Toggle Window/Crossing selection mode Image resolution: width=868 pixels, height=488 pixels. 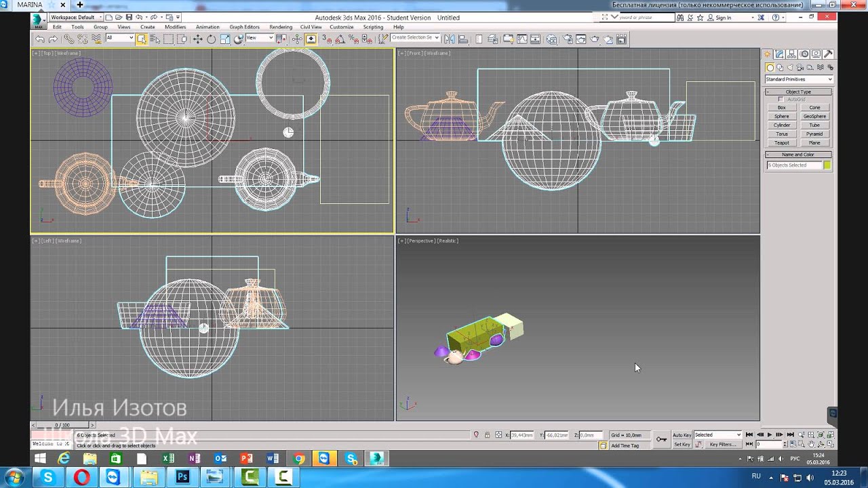[x=182, y=39]
